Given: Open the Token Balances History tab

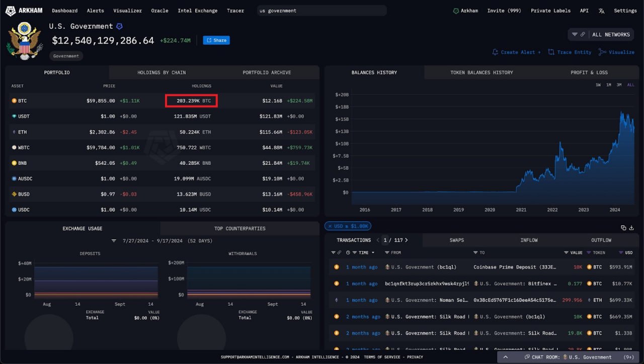Looking at the screenshot, I should point(481,72).
